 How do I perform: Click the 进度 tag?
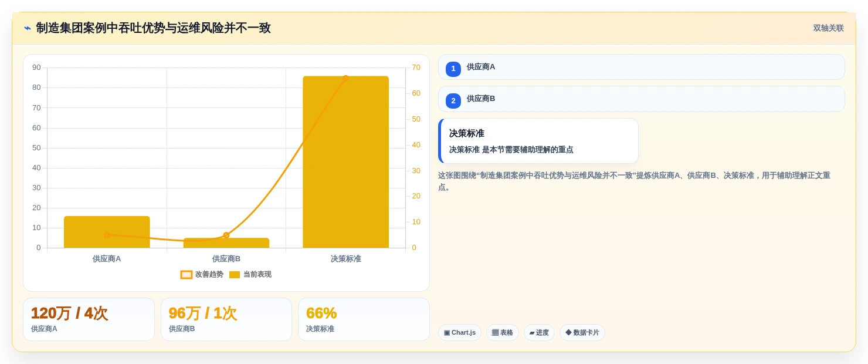pyautogui.click(x=539, y=333)
